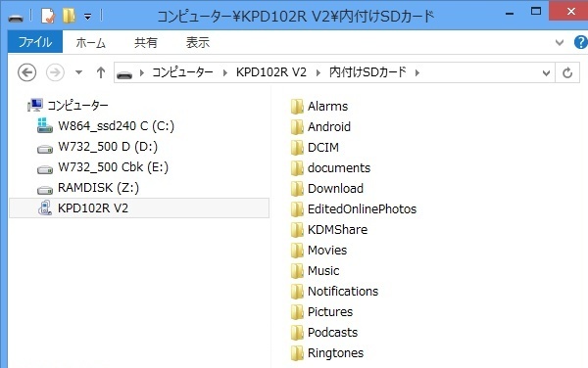The width and height of the screenshot is (588, 368).
Task: Click the E: drive icon
Action: (45, 170)
